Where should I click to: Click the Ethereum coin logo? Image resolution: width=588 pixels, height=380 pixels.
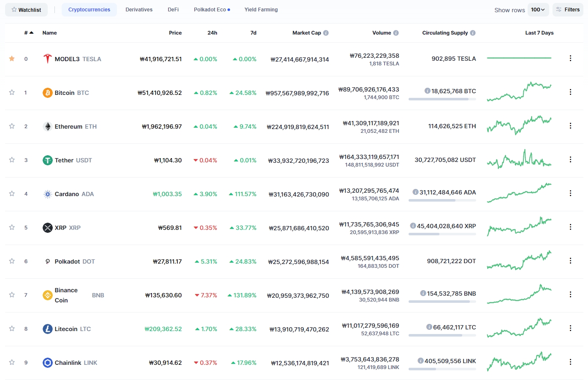click(47, 126)
